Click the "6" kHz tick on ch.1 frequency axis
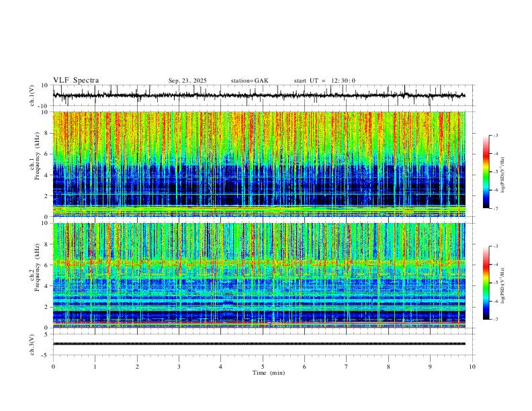Image resolution: width=532 pixels, height=411 pixels. pos(46,154)
